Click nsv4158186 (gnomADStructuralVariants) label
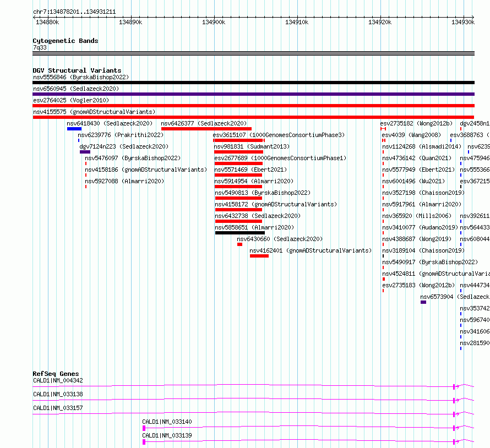This screenshot has width=490, height=448. pyautogui.click(x=146, y=170)
